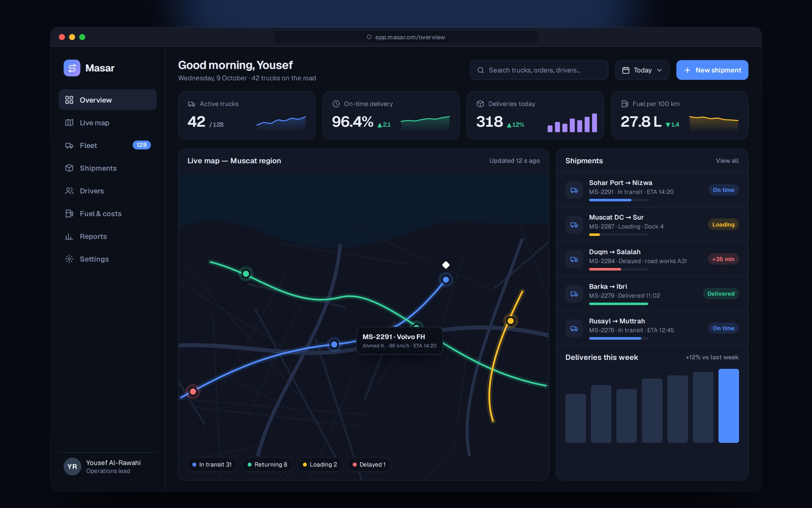Click the On time badge for MS-2291
The width and height of the screenshot is (812, 508).
click(723, 190)
